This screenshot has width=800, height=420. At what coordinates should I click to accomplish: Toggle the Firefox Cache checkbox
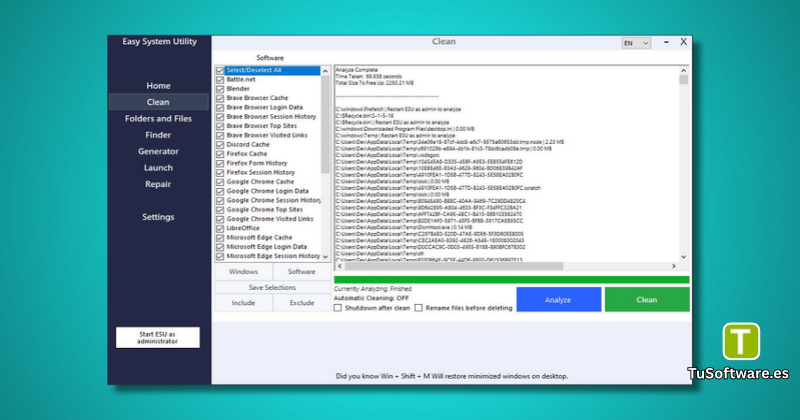(x=220, y=154)
